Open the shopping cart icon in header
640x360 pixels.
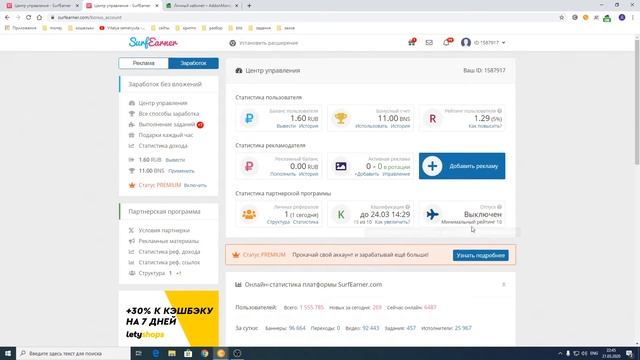click(411, 42)
